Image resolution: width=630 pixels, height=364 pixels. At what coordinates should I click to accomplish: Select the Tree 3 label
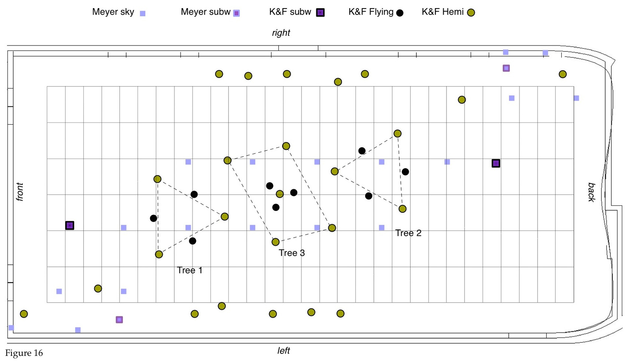click(291, 253)
